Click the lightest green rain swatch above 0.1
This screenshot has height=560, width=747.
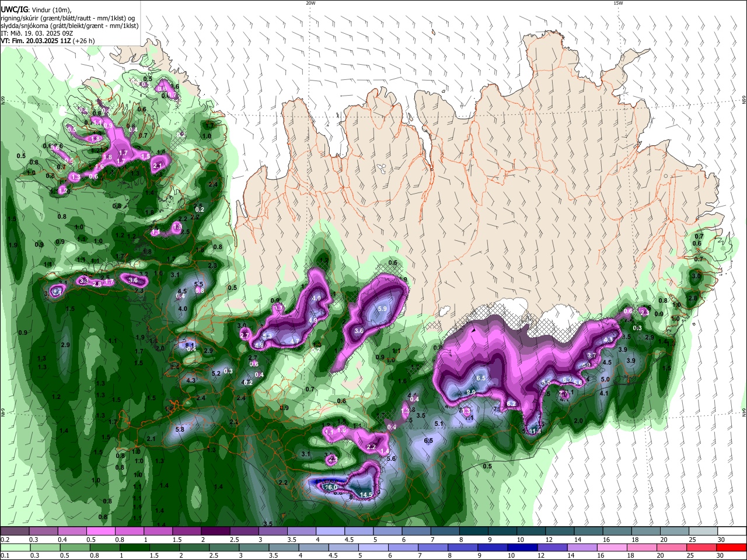click(15, 548)
